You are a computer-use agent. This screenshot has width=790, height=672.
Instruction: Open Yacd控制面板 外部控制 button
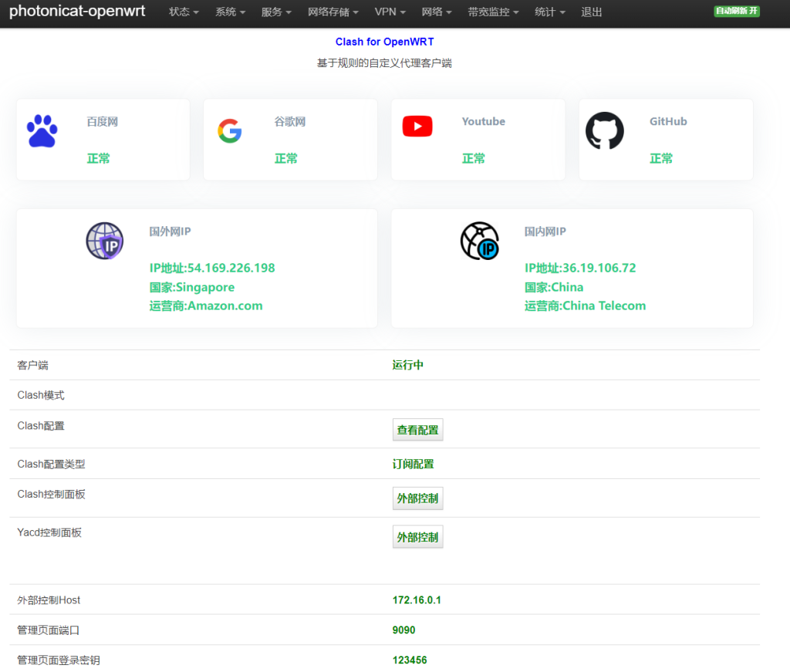(417, 537)
